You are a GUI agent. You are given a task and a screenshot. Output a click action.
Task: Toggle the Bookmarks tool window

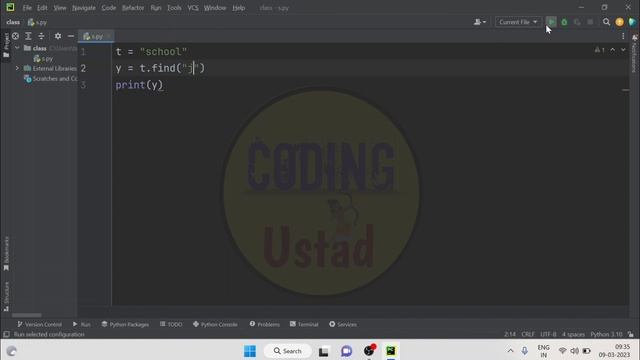(6, 254)
